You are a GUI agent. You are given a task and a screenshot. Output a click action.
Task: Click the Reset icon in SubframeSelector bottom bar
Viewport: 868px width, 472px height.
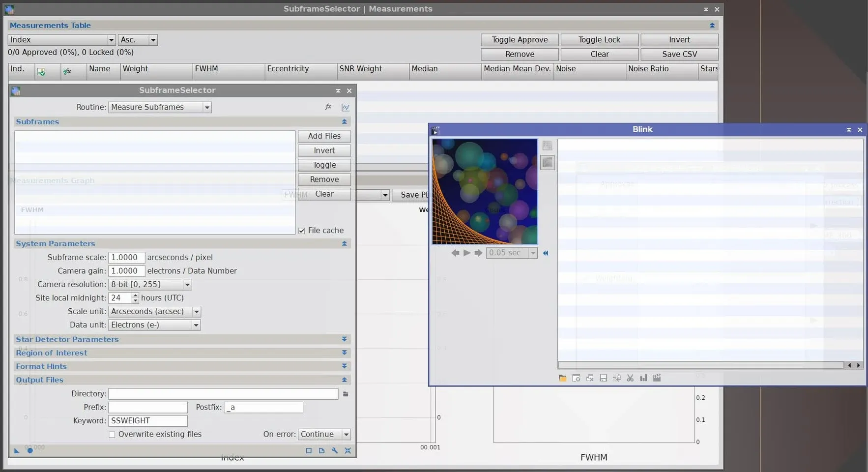point(347,450)
